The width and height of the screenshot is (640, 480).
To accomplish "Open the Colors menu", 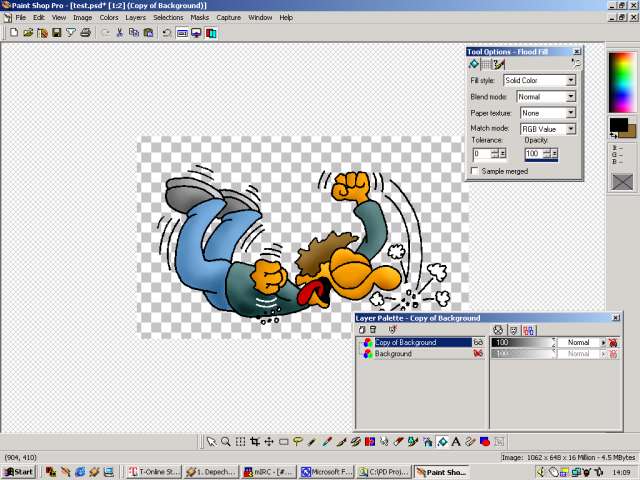I will [x=109, y=18].
